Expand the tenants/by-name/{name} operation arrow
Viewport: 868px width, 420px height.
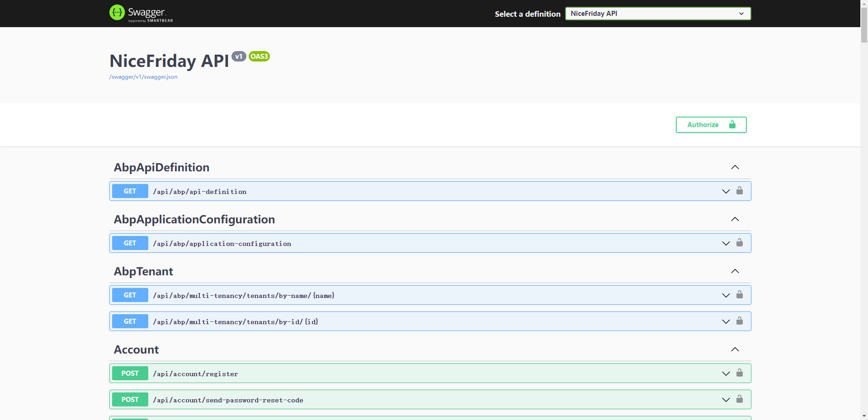[726, 295]
